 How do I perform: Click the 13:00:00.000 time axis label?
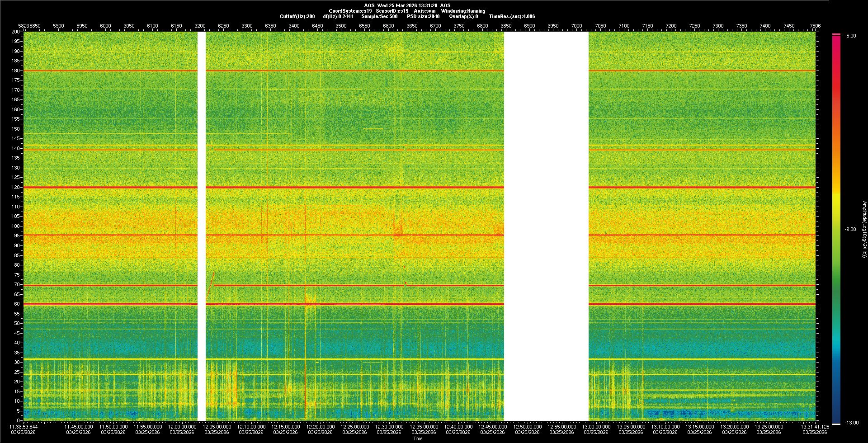596,427
